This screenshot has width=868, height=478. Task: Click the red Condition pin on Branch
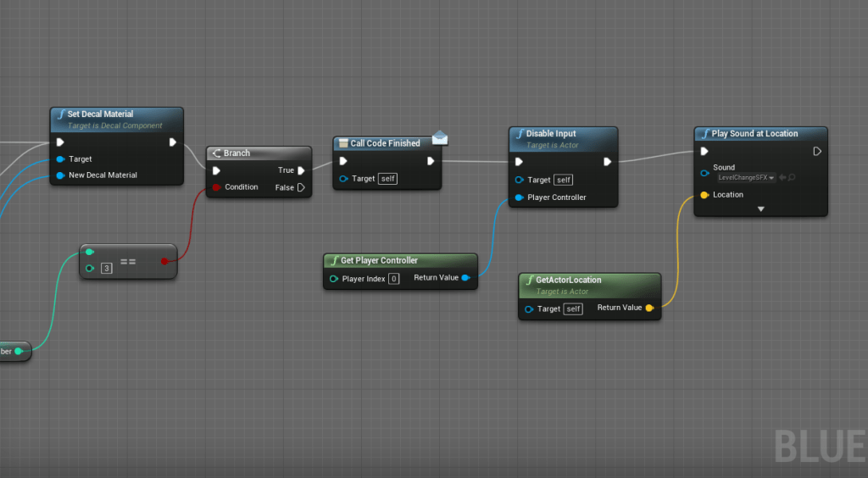point(217,187)
